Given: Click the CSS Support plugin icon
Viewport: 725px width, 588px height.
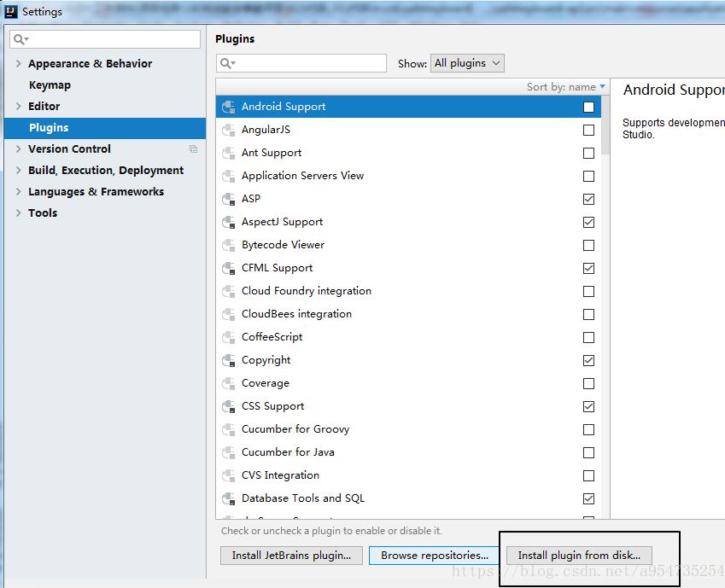Looking at the screenshot, I should click(228, 406).
